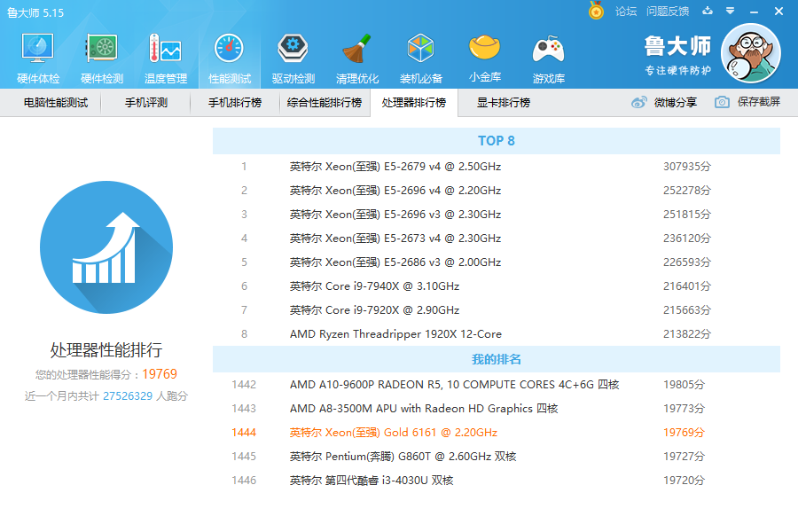Image resolution: width=798 pixels, height=532 pixels.
Task: Select 性能测试 performance test
Action: click(230, 58)
